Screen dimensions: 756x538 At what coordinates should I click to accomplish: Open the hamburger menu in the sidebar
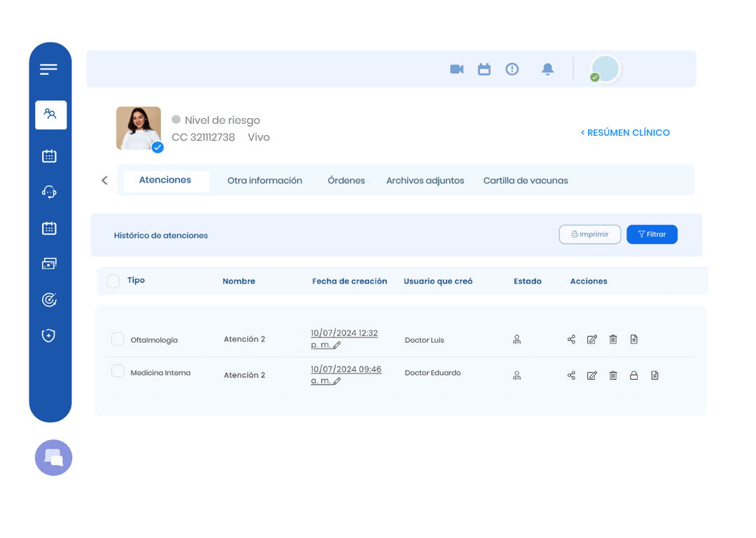[49, 69]
